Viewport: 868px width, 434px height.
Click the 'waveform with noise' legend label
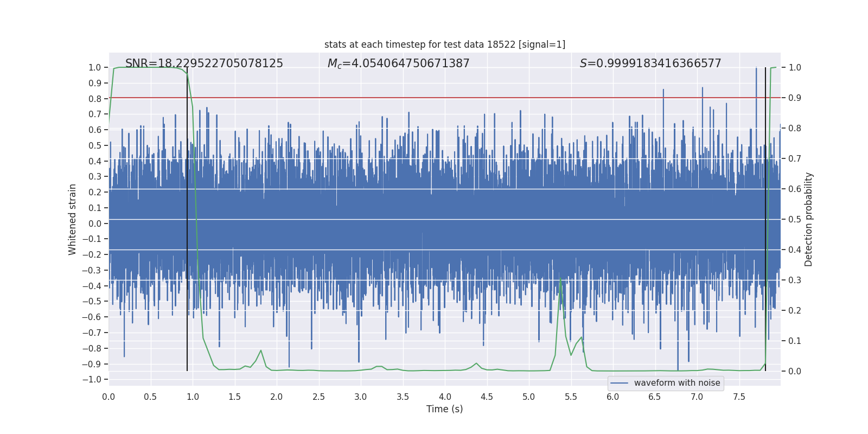tap(677, 383)
